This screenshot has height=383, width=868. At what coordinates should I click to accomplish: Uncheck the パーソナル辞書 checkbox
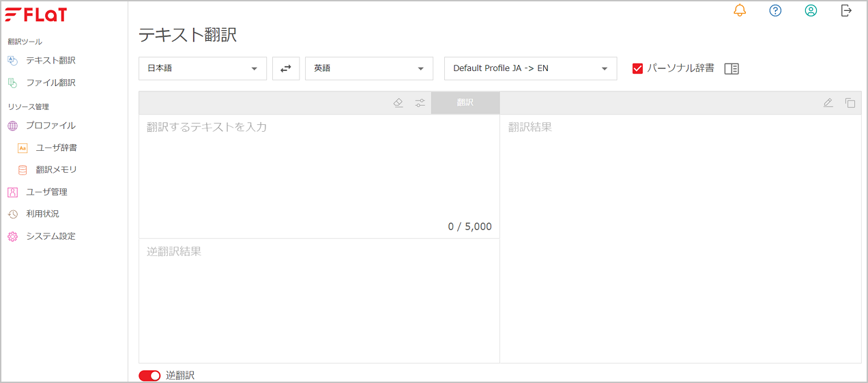[x=638, y=68]
